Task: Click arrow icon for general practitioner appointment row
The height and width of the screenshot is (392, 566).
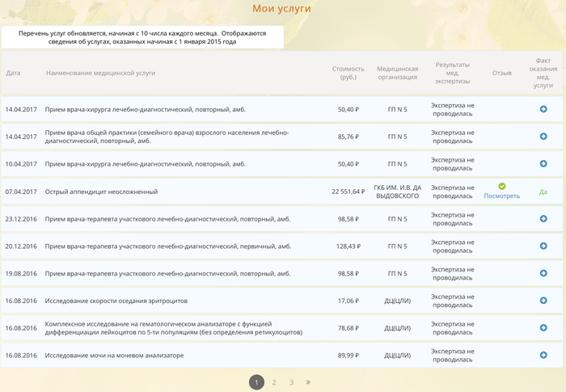Action: [543, 137]
